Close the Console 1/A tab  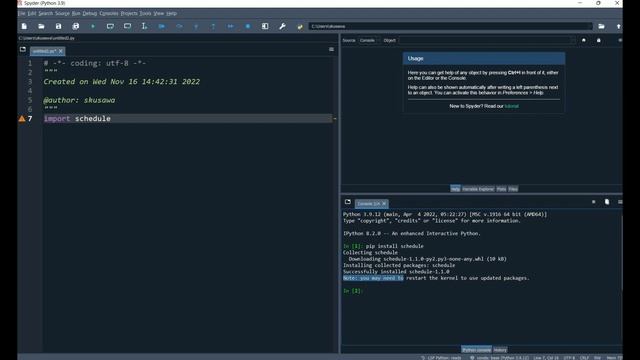coord(384,203)
